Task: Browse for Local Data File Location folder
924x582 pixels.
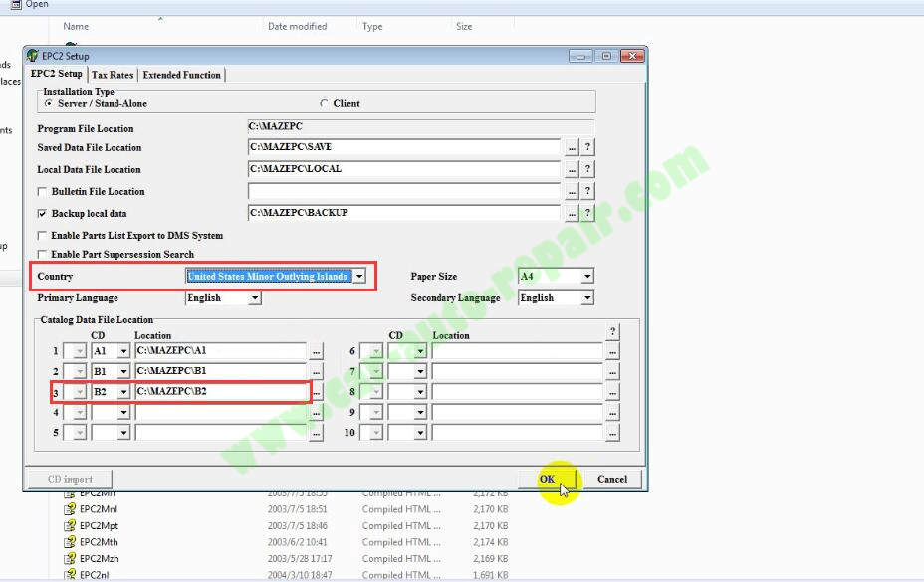Action: [x=572, y=169]
